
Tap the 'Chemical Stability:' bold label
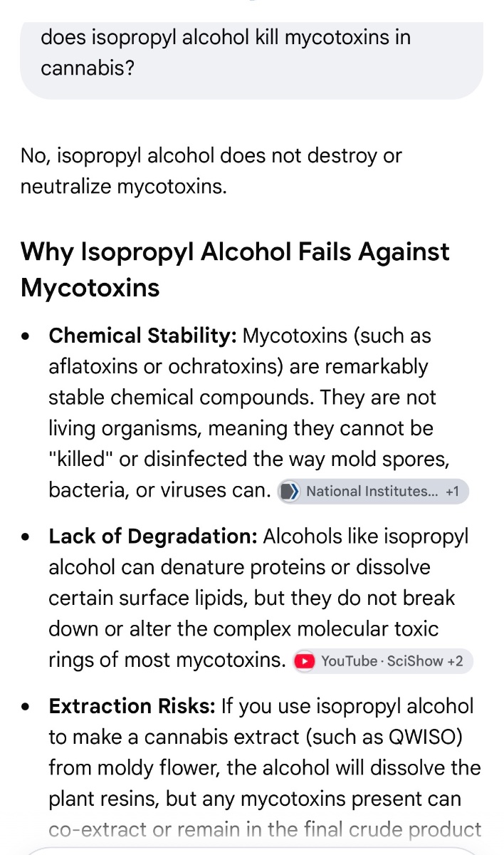[143, 336]
